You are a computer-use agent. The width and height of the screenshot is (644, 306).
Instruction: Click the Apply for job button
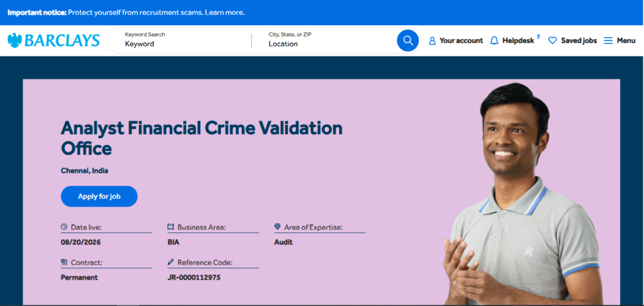click(99, 196)
